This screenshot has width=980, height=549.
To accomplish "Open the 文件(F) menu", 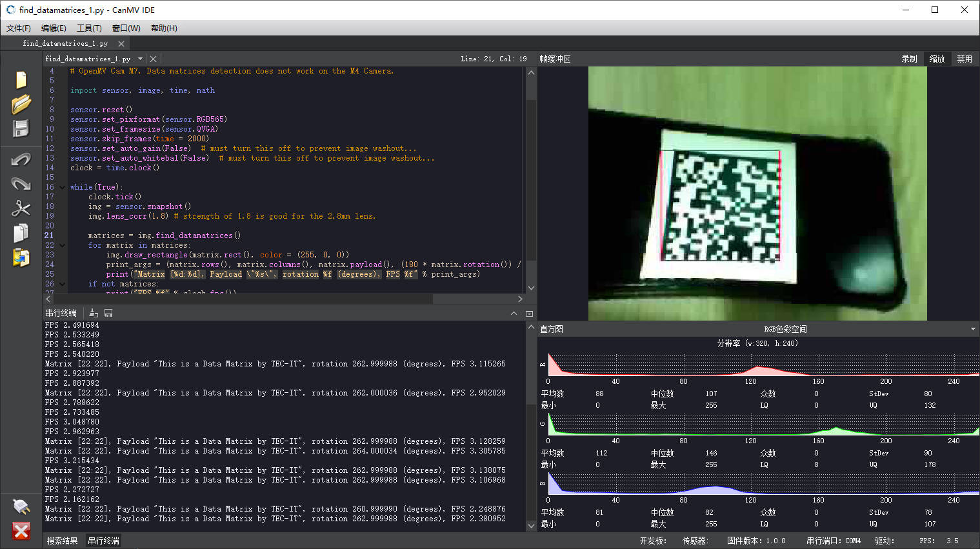I will point(19,28).
